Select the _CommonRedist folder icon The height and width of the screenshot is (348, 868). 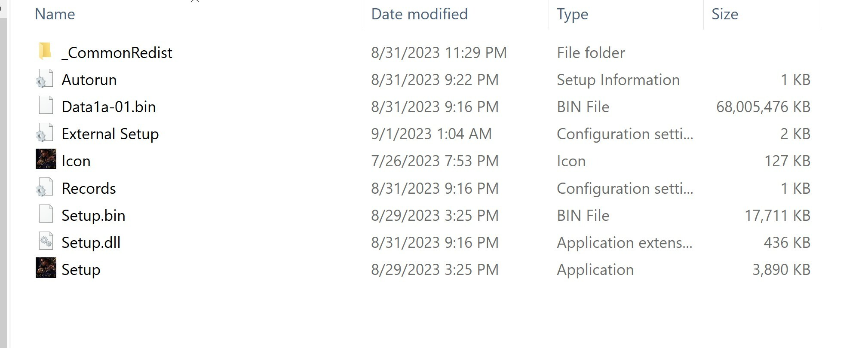45,51
